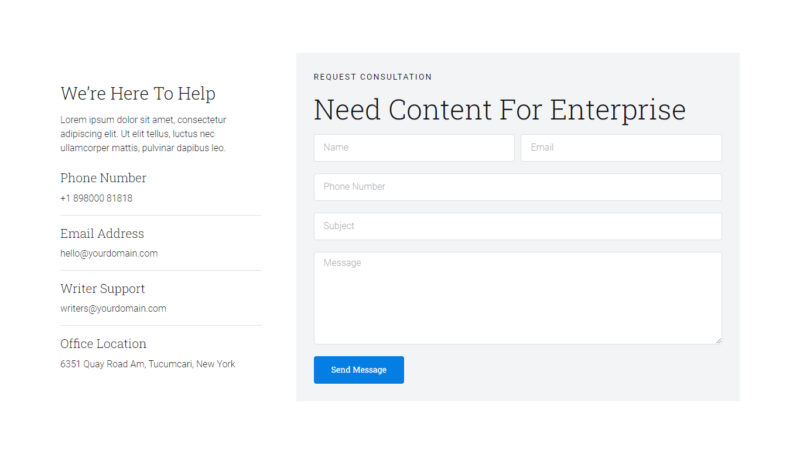Click the REQUEST CONSULTATION label
This screenshot has height=454, width=800.
372,77
